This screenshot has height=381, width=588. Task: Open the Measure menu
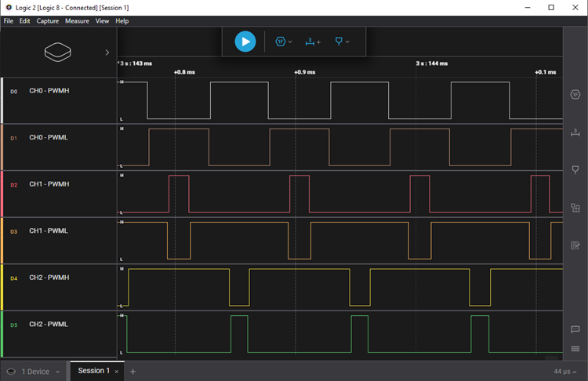tap(77, 21)
